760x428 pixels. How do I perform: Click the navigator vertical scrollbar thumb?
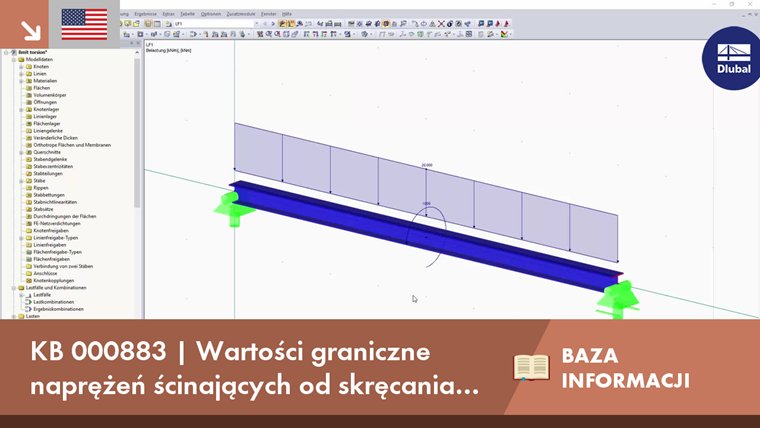click(137, 132)
